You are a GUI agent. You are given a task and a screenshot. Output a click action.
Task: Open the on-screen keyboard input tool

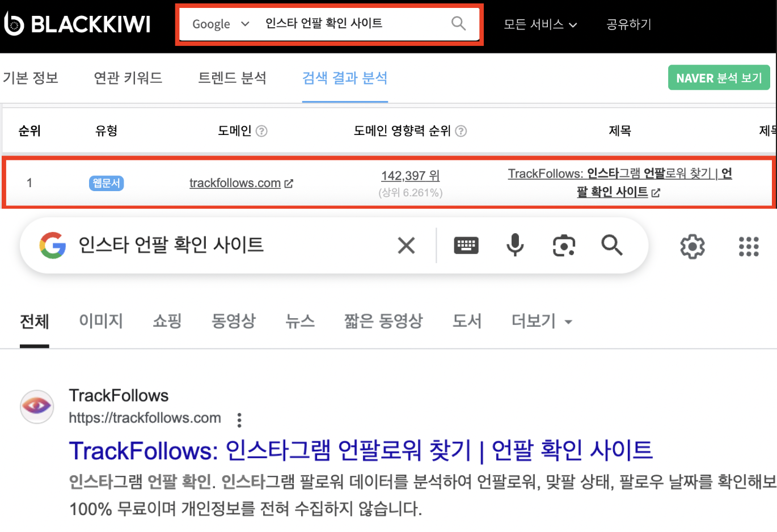tap(466, 246)
